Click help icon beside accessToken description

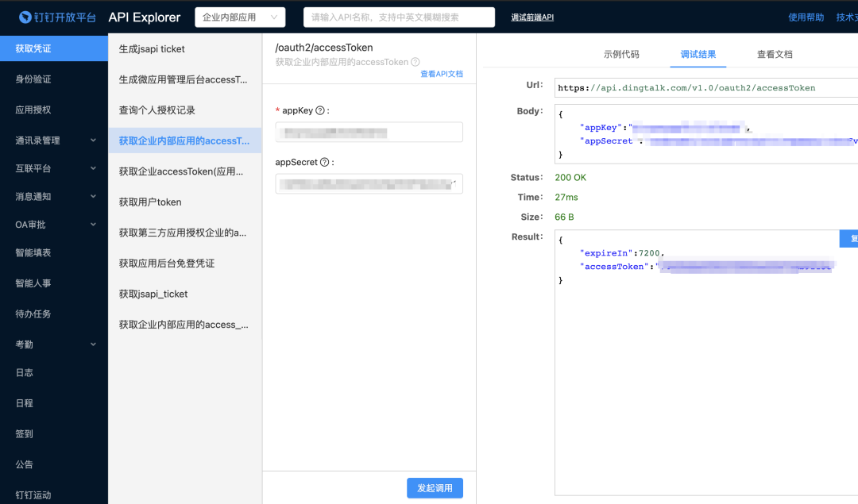[x=415, y=62]
